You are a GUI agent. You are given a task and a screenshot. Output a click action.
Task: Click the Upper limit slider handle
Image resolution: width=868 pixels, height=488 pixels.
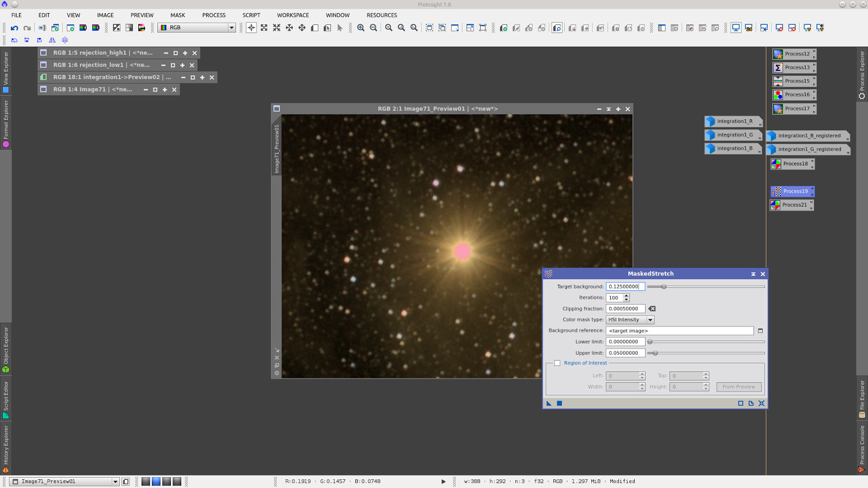click(655, 353)
